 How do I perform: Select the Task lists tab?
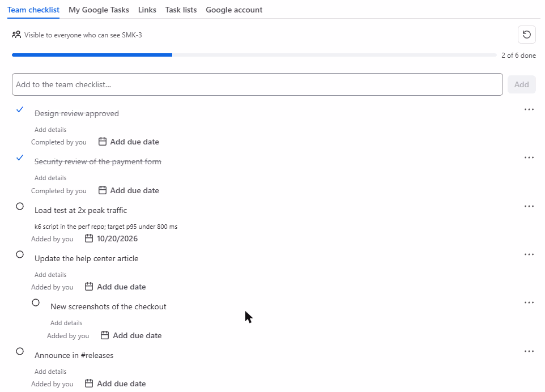tap(181, 10)
